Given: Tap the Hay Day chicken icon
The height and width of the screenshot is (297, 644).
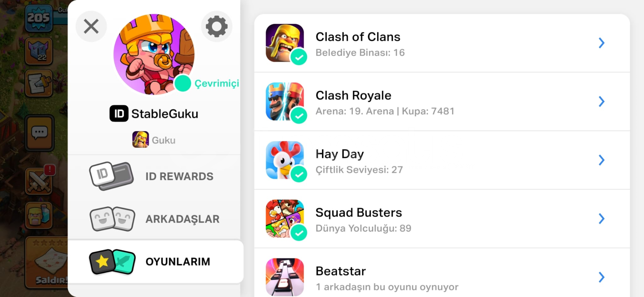Looking at the screenshot, I should [x=285, y=160].
